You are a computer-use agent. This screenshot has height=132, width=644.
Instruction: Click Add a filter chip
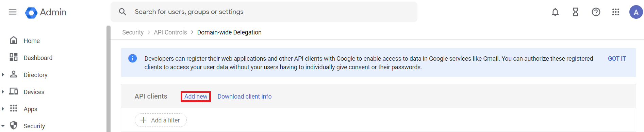point(161,120)
